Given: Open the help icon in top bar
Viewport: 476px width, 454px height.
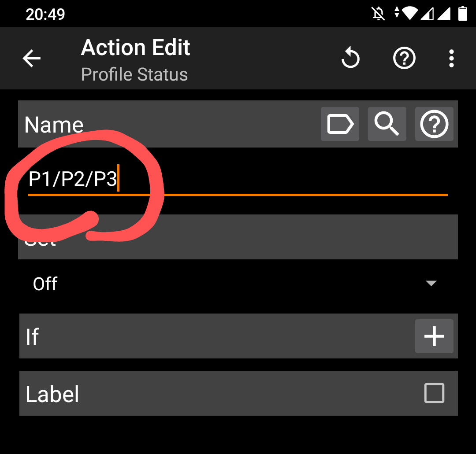Looking at the screenshot, I should click(404, 58).
